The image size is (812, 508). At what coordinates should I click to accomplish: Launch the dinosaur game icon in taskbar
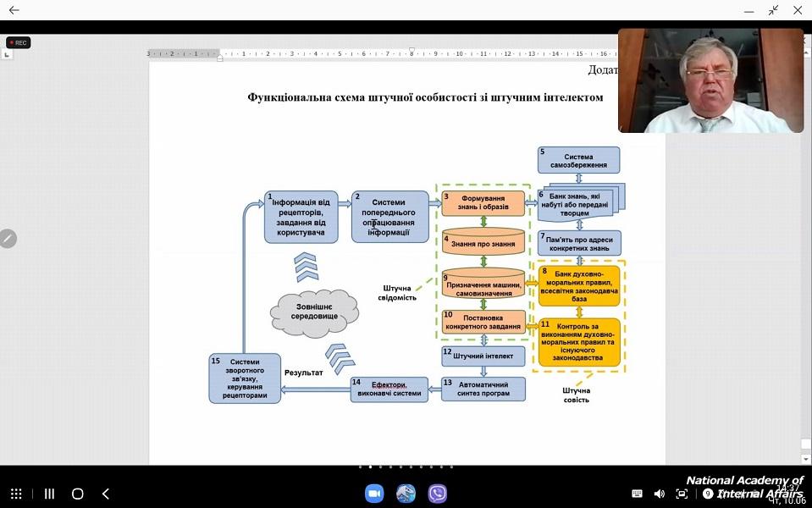coord(406,494)
